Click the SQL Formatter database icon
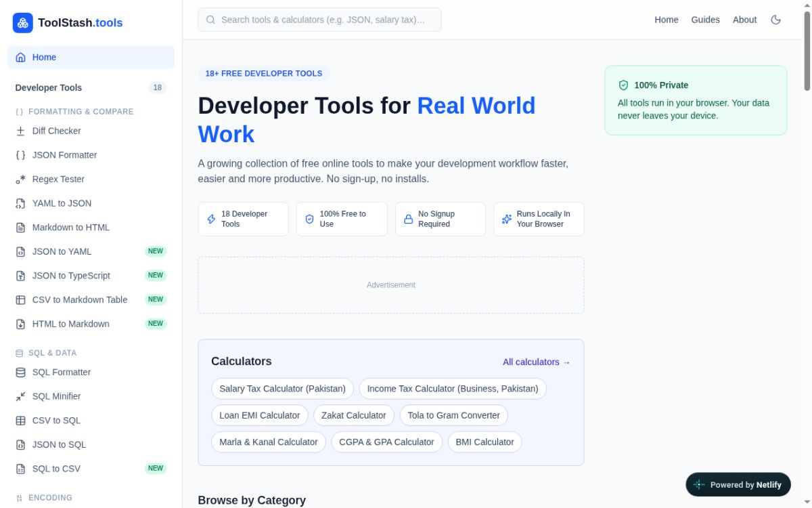The image size is (812, 508). coord(20,373)
